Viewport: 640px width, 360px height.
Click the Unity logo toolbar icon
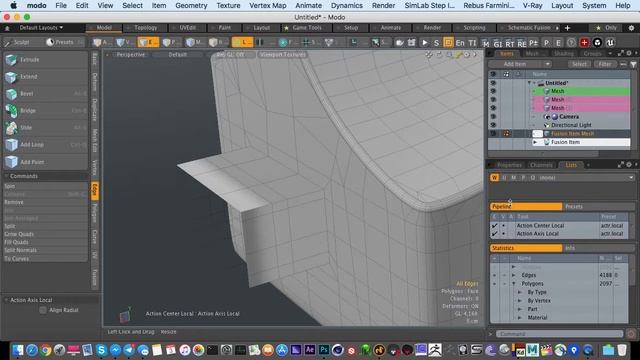(597, 42)
